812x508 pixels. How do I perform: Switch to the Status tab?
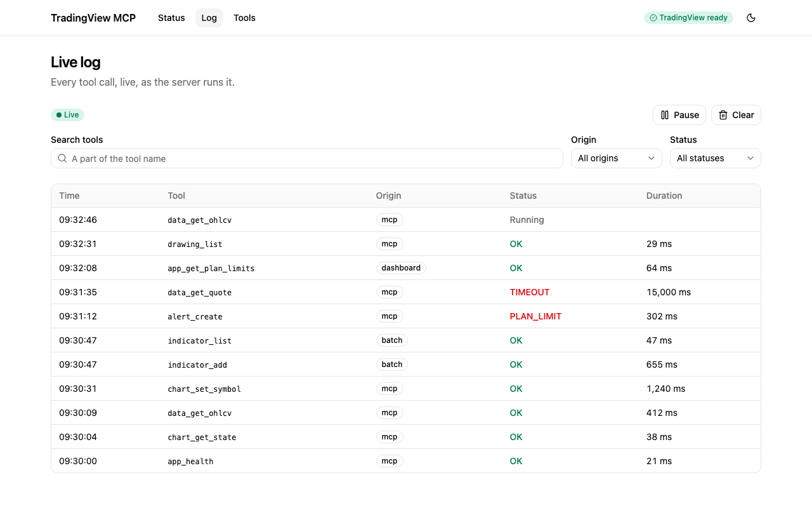click(x=171, y=18)
